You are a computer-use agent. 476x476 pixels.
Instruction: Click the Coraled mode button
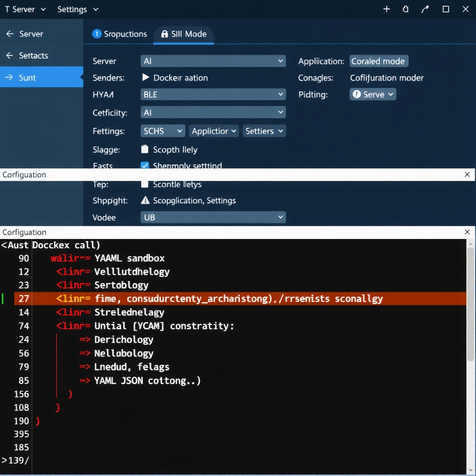tap(378, 61)
